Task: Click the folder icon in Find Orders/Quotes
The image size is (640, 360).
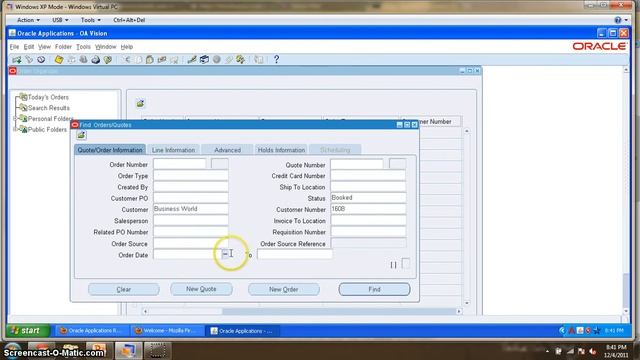Action: pyautogui.click(x=81, y=135)
